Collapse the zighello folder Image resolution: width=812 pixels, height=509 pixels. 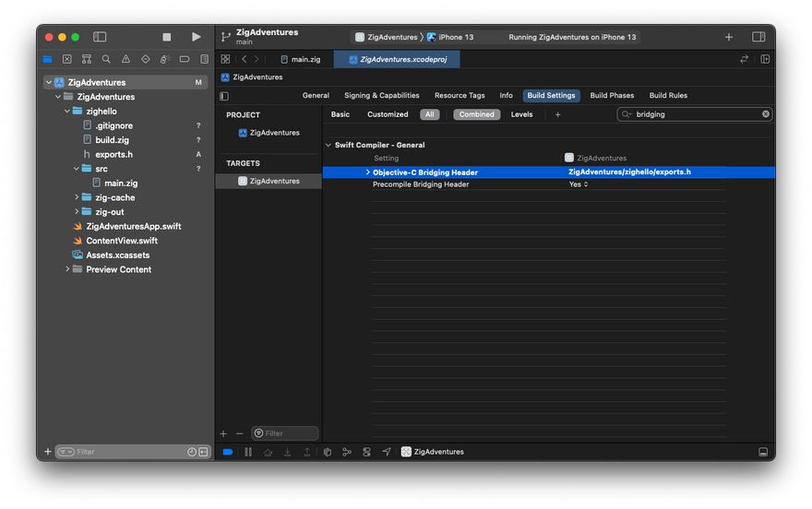click(66, 111)
